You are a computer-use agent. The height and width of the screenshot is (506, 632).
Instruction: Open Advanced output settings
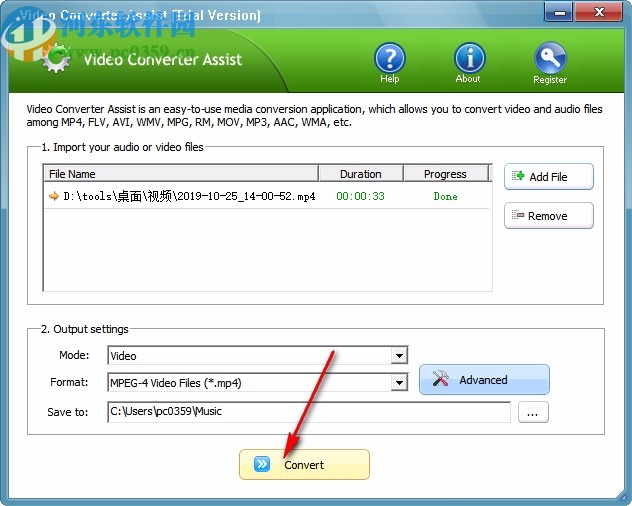[484, 379]
